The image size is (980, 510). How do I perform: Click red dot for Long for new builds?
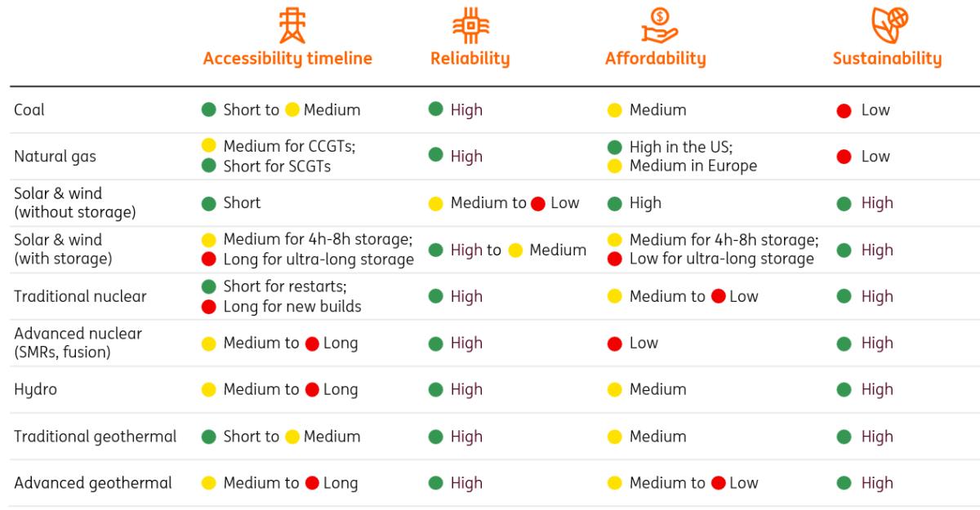click(209, 307)
